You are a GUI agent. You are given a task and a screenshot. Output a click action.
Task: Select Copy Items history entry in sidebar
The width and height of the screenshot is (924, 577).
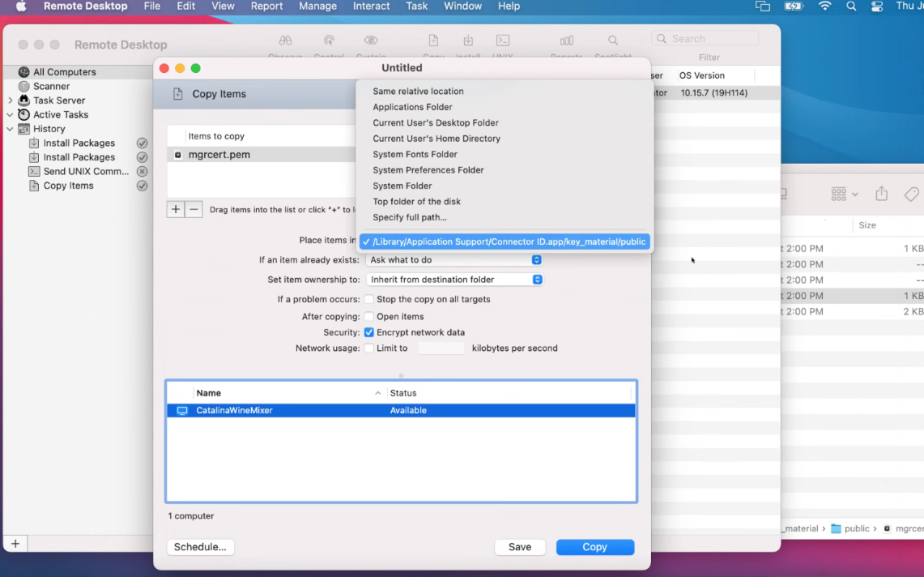68,186
